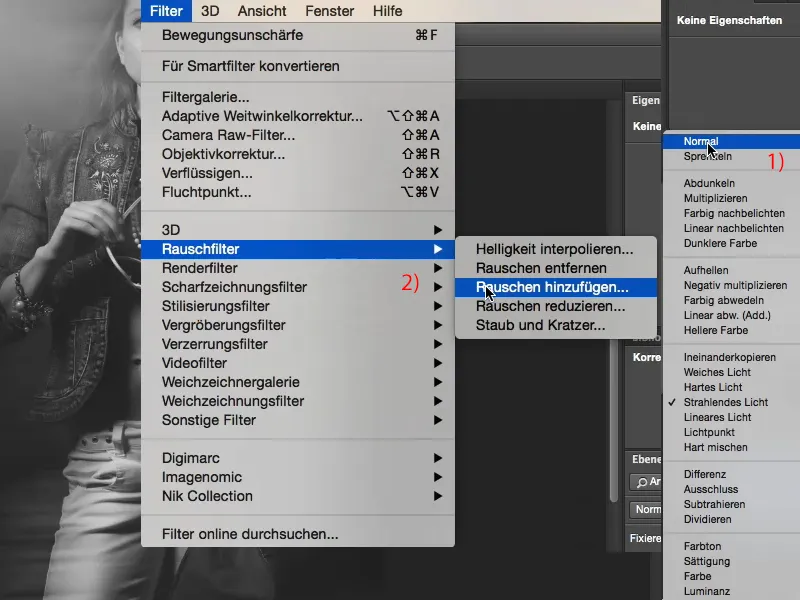Select Rauschen reduzieren
Viewport: 800px width, 600px height.
556,306
